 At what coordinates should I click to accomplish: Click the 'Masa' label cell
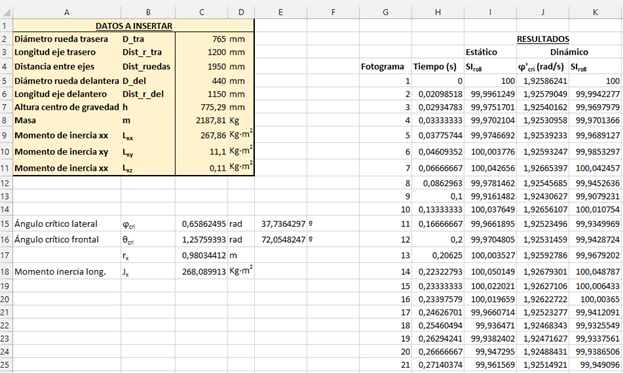point(67,120)
